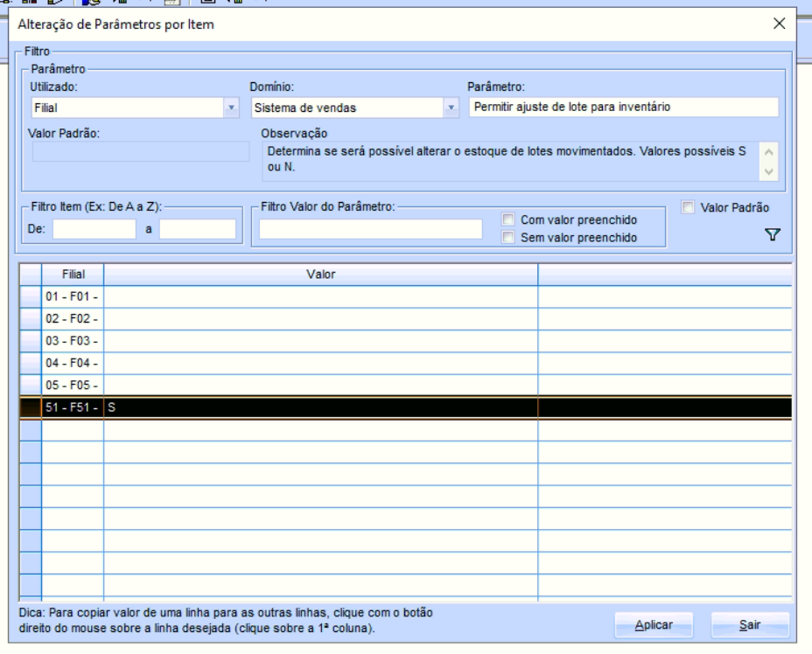
Task: Select row '01 - F01' in grid
Action: pyautogui.click(x=72, y=296)
